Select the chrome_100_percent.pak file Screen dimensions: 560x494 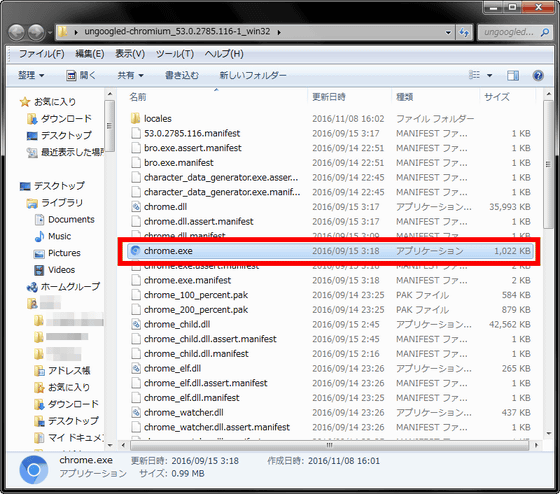pos(196,295)
